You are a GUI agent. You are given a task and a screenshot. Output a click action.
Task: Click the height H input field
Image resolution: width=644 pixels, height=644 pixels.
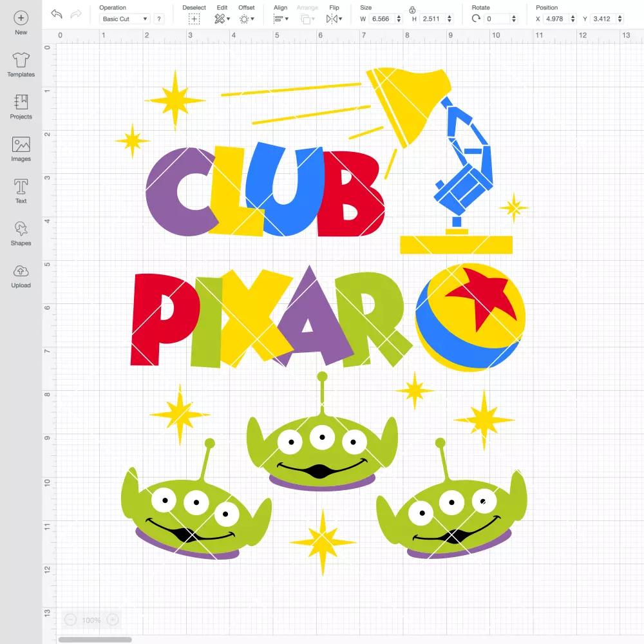(433, 19)
